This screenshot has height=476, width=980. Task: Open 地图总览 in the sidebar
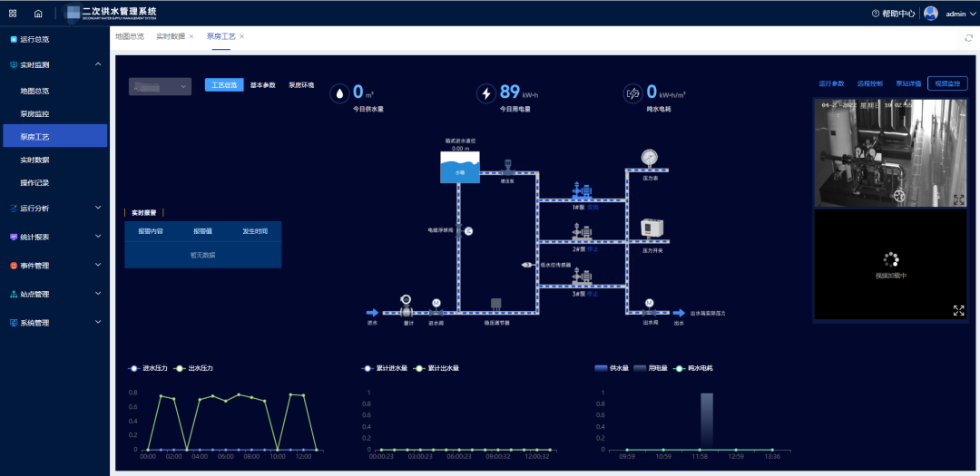tap(34, 91)
